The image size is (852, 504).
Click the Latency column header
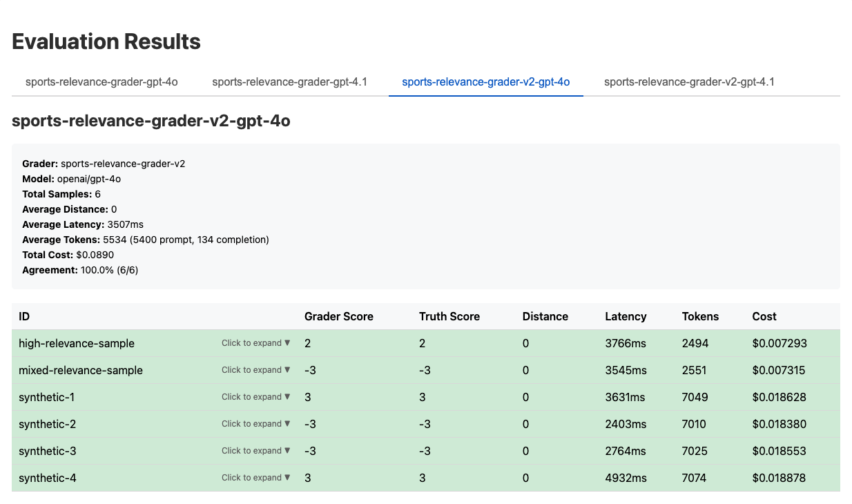click(x=626, y=316)
